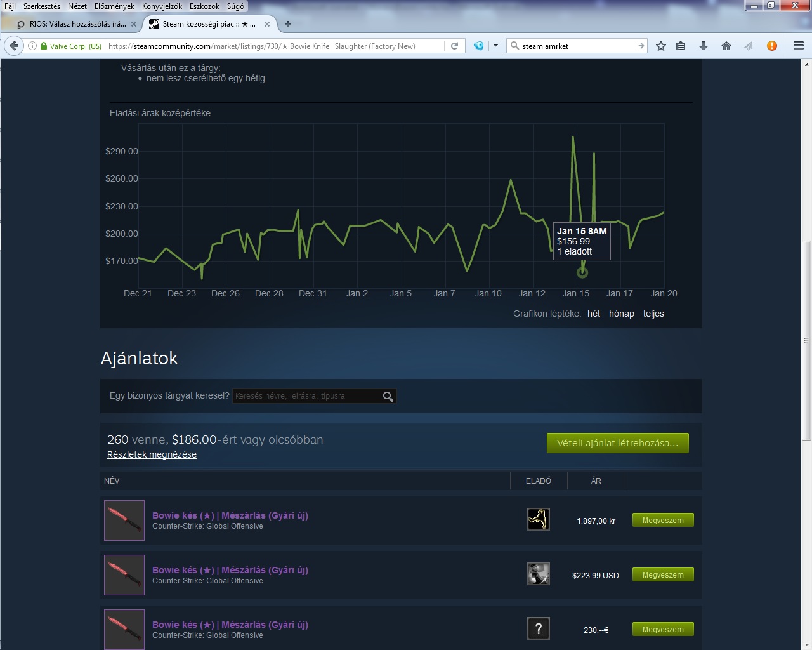The height and width of the screenshot is (650, 812).
Task: Reload the page with the refresh icon
Action: point(454,46)
